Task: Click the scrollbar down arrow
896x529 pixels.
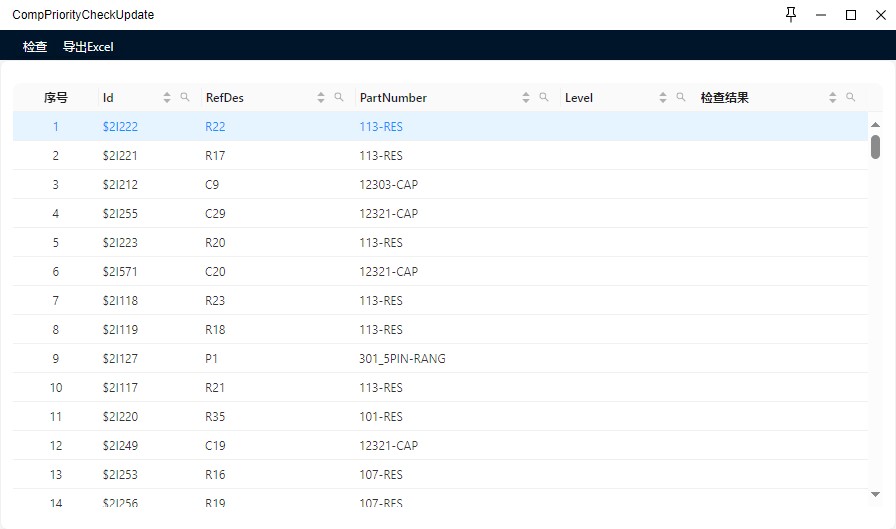Action: 875,494
